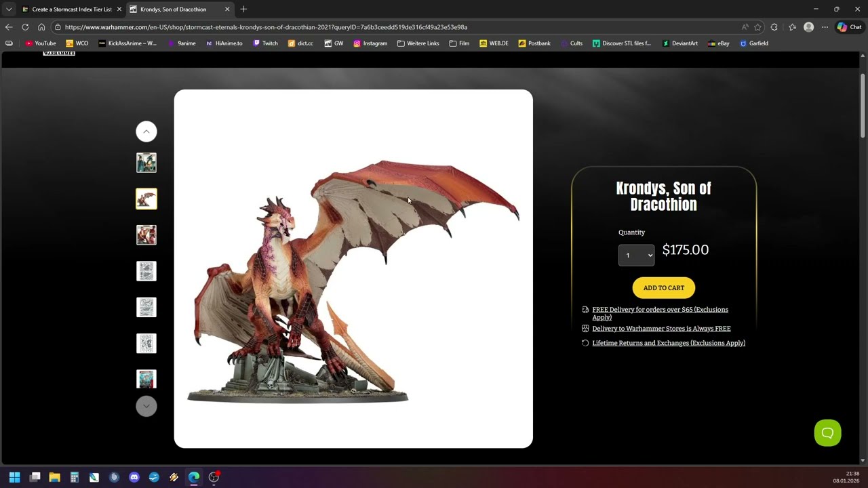Add this page to favorites with the star icon

[757, 27]
